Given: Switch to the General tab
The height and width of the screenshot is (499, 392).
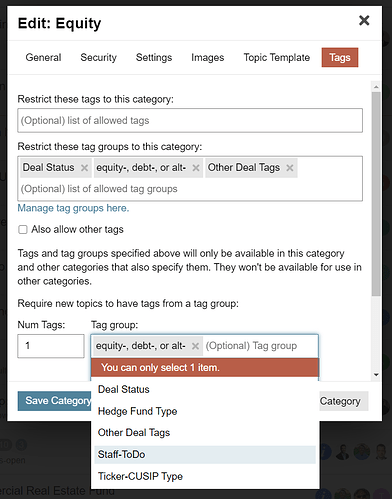Looking at the screenshot, I should point(43,57).
